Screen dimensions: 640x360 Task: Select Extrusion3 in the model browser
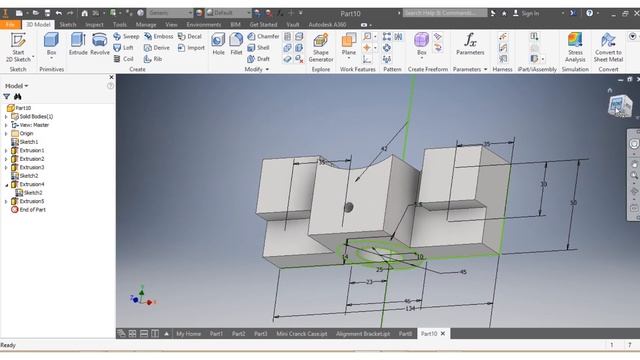pos(27,167)
